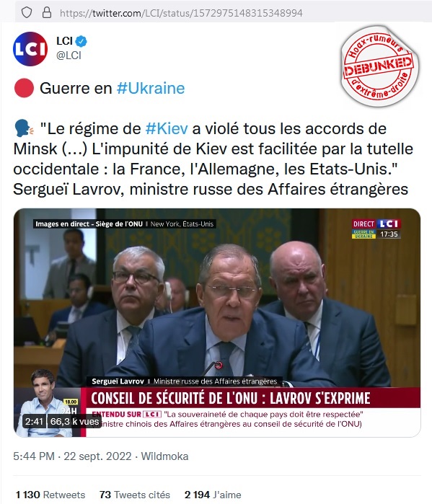This screenshot has height=504, width=432.
Task: Click the shield tracking protection icon
Action: point(27,12)
